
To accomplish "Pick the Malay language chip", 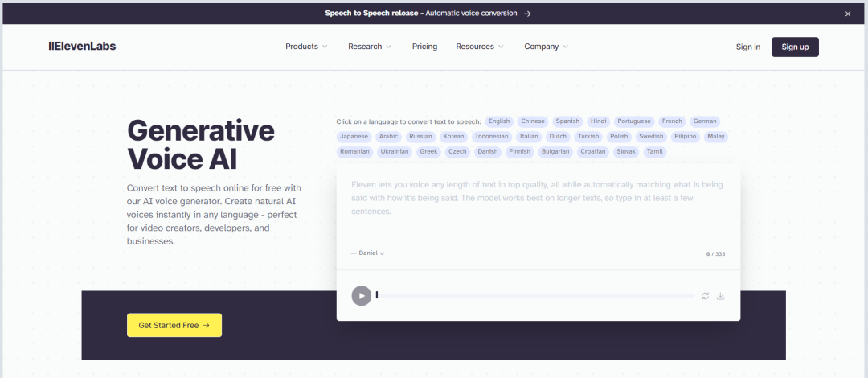I will click(716, 137).
